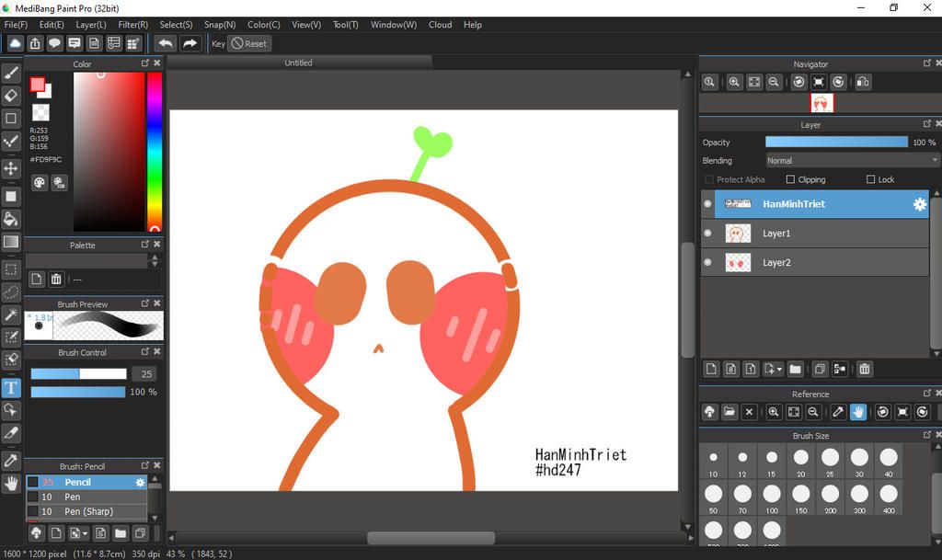
Task: Pop out the Navigator panel
Action: pyautogui.click(x=927, y=63)
